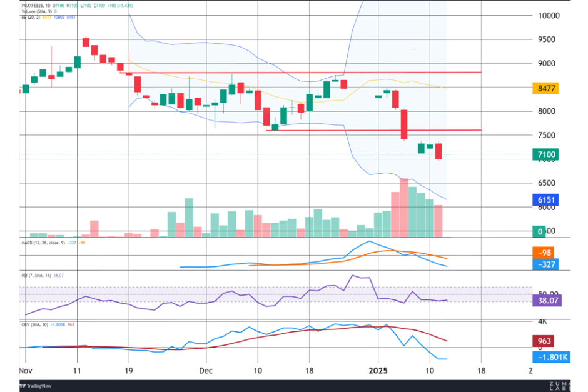The height and width of the screenshot is (392, 588).
Task: Click the red 963 value in OBV legend
Action: (71, 324)
